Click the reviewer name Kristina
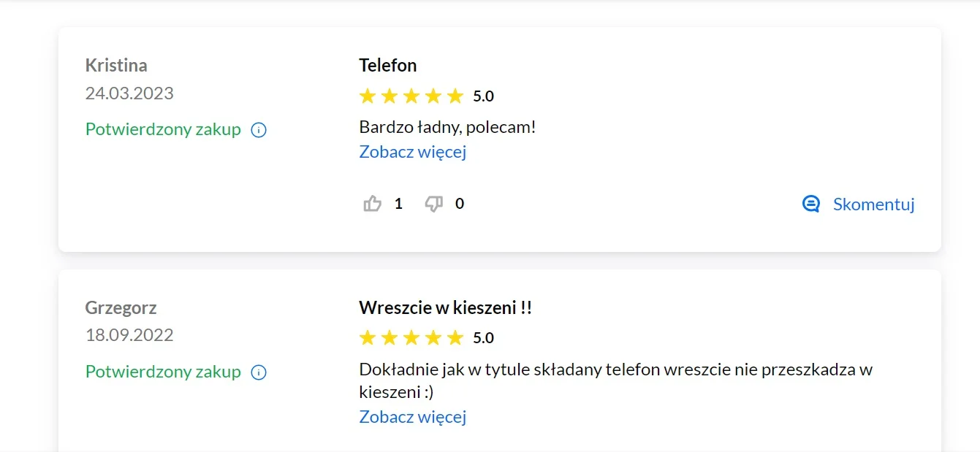980x452 pixels. click(116, 65)
